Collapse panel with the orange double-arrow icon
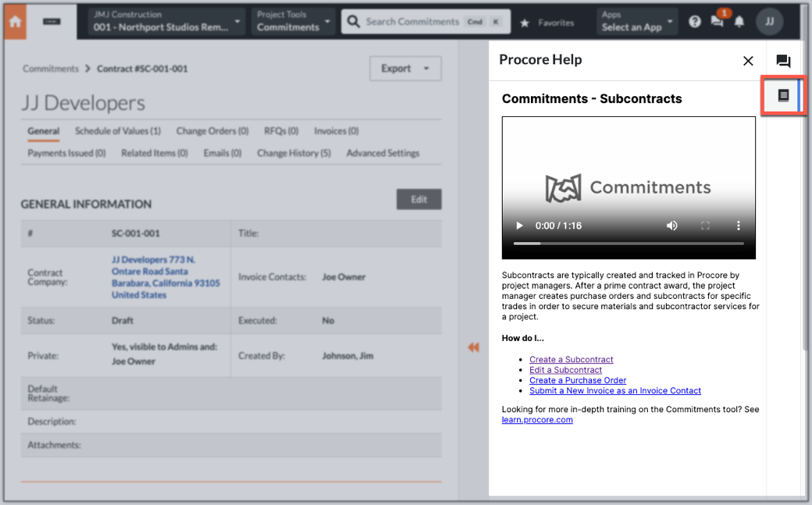The width and height of the screenshot is (812, 505). point(473,347)
